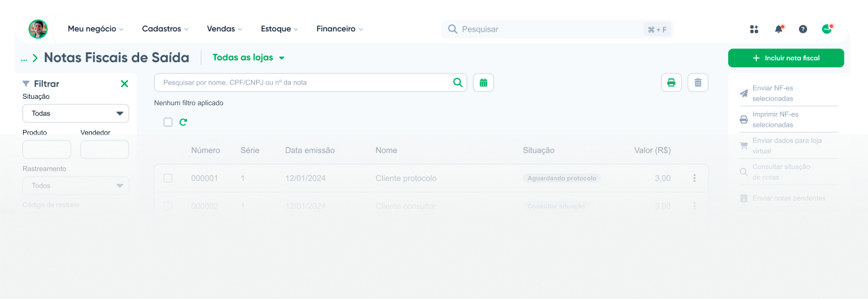Expand the Situação Todas dropdown

pos(76,113)
